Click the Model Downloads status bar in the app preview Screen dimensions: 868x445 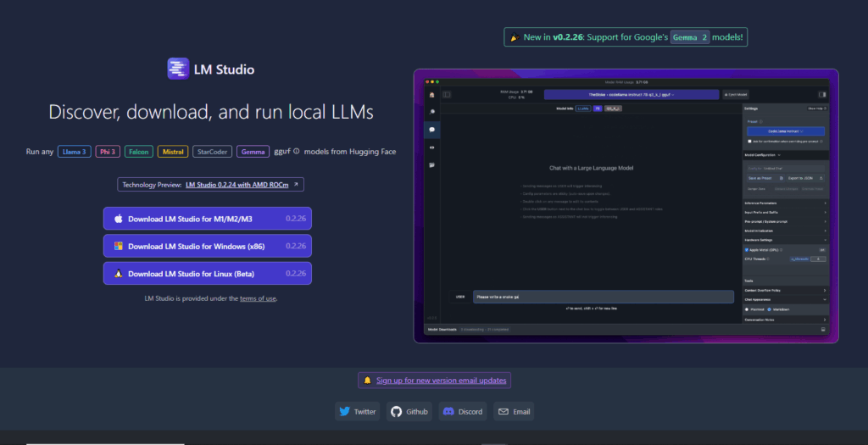click(x=627, y=330)
